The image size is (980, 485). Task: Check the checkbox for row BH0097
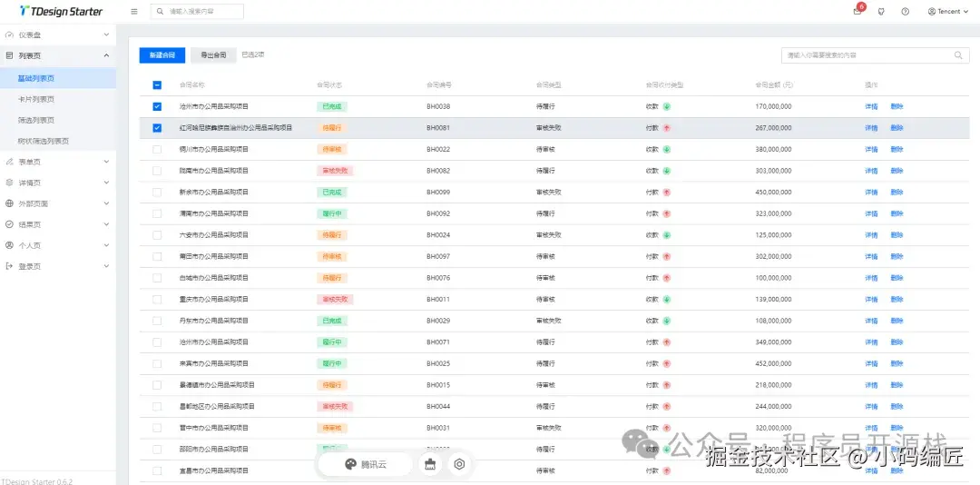point(157,256)
